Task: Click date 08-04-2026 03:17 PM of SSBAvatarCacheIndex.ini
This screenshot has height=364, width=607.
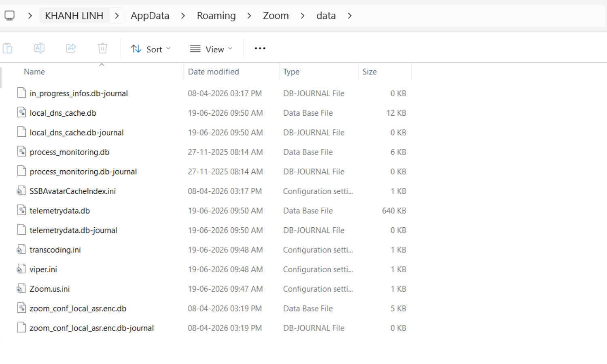Action: pyautogui.click(x=225, y=191)
